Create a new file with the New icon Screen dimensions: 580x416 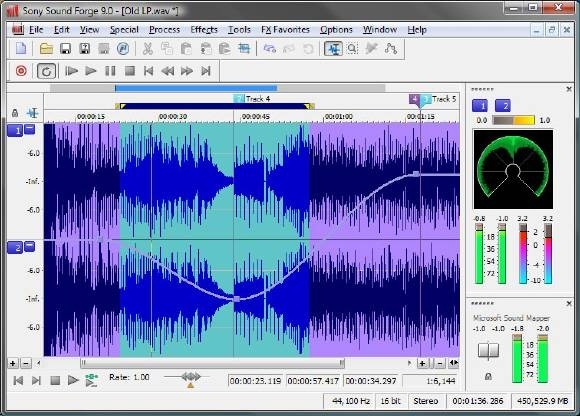click(21, 48)
